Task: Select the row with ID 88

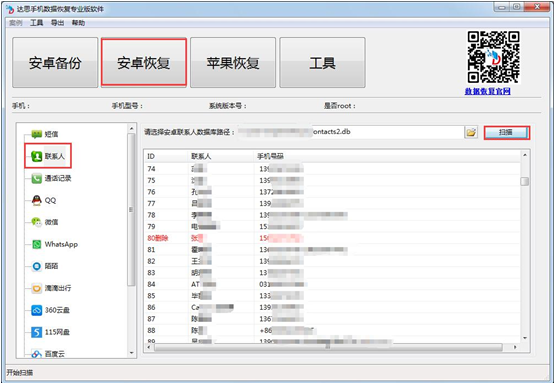Action: pyautogui.click(x=332, y=330)
